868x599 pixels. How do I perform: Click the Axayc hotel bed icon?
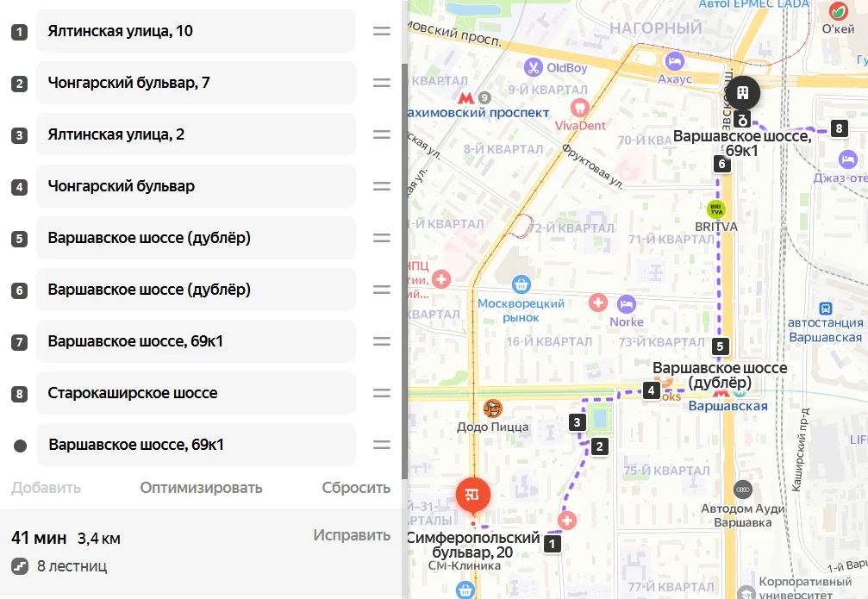tap(674, 61)
